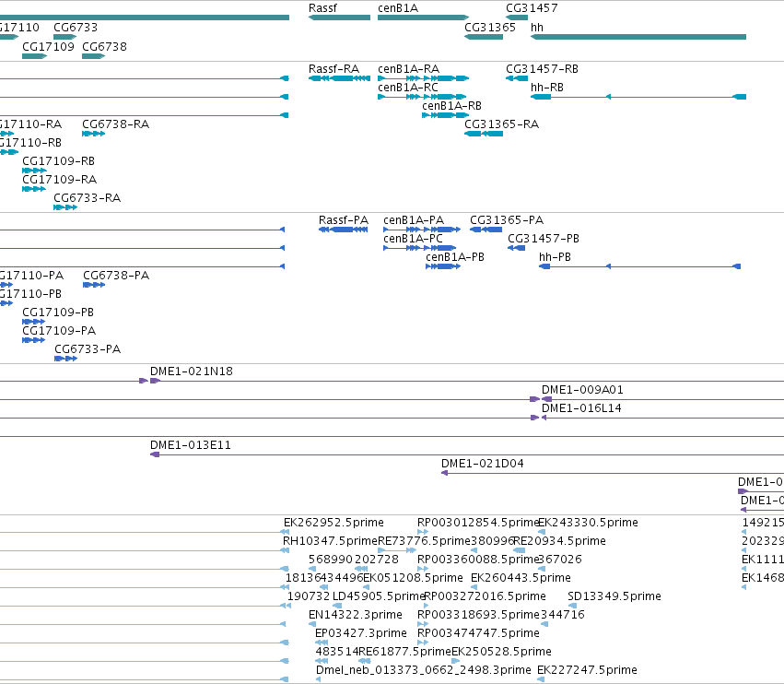Viewport: 784px width, 684px height.
Task: Select the CG31365-RA transcript
Action: [x=484, y=134]
